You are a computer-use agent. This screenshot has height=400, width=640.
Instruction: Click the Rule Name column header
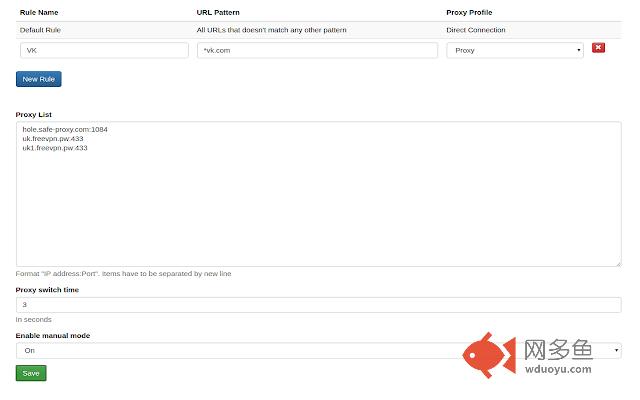(x=39, y=13)
